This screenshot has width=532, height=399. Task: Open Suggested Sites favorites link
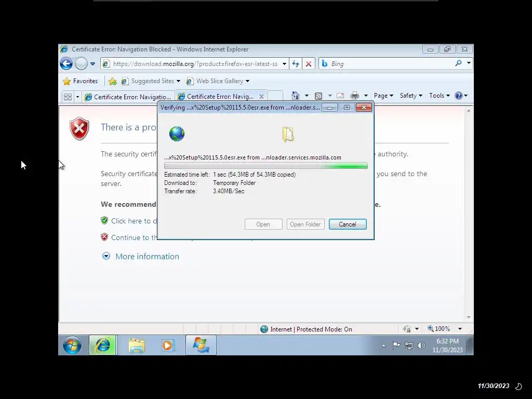pyautogui.click(x=151, y=81)
